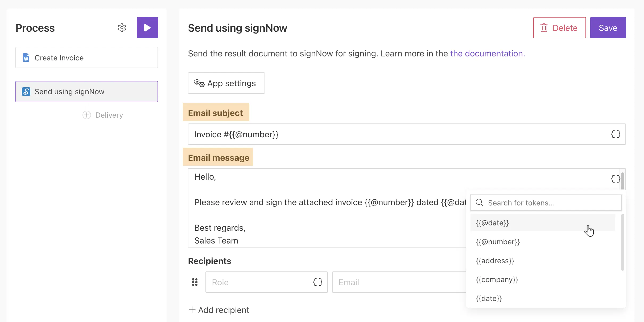Save the signNow delivery settings
644x322 pixels.
(x=608, y=28)
